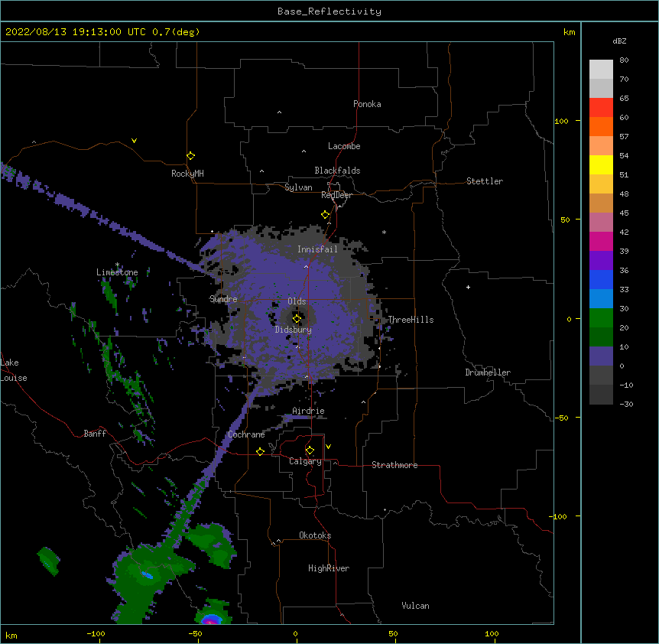Click the Ponoka city label

click(367, 104)
